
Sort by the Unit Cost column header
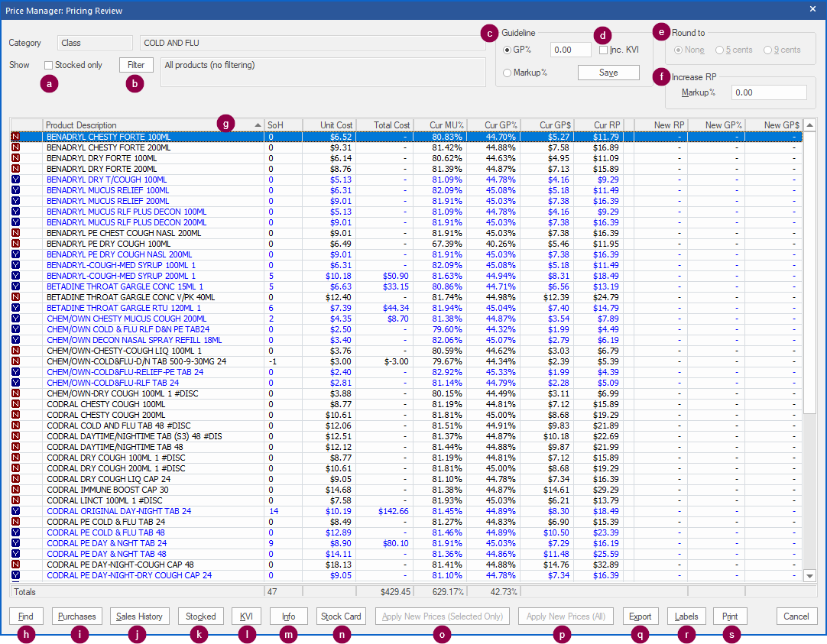point(329,125)
